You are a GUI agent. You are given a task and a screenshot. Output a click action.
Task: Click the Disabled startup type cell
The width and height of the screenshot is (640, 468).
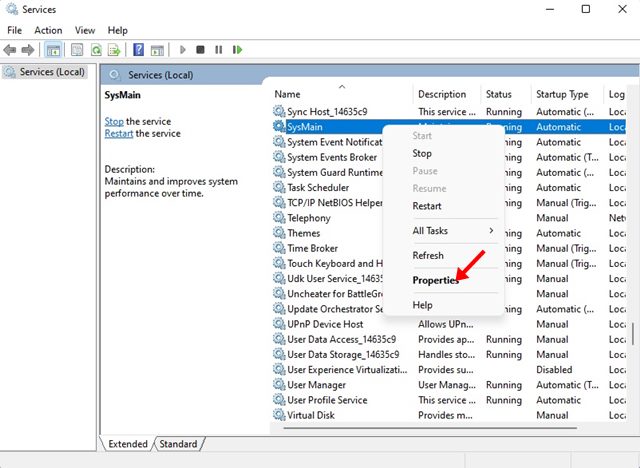click(554, 370)
